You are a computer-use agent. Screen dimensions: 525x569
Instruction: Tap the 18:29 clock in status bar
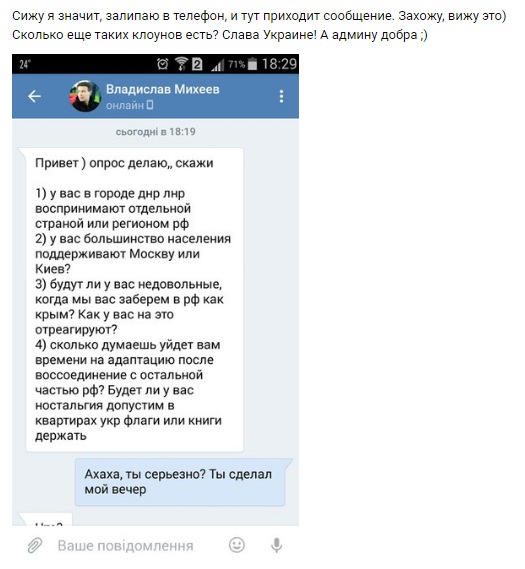coord(279,64)
